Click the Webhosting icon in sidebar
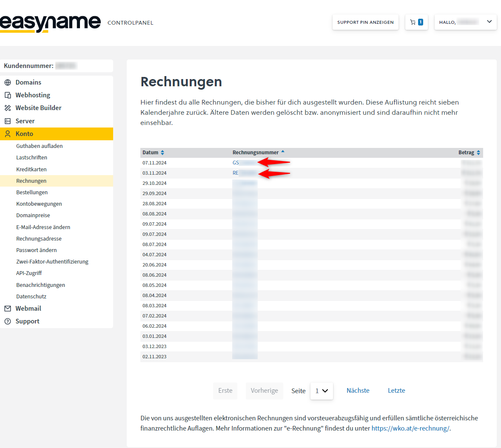501x448 pixels. pos(8,95)
